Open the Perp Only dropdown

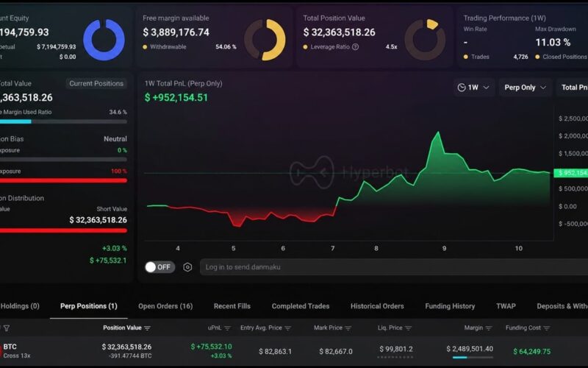(x=525, y=88)
